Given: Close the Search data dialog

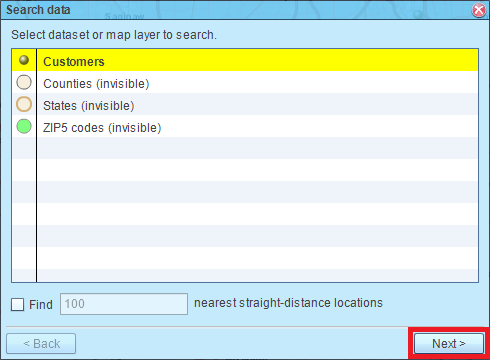Looking at the screenshot, I should (x=479, y=10).
